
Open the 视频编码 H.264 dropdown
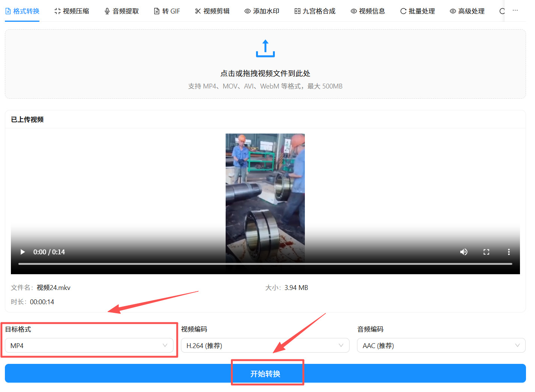(265, 345)
